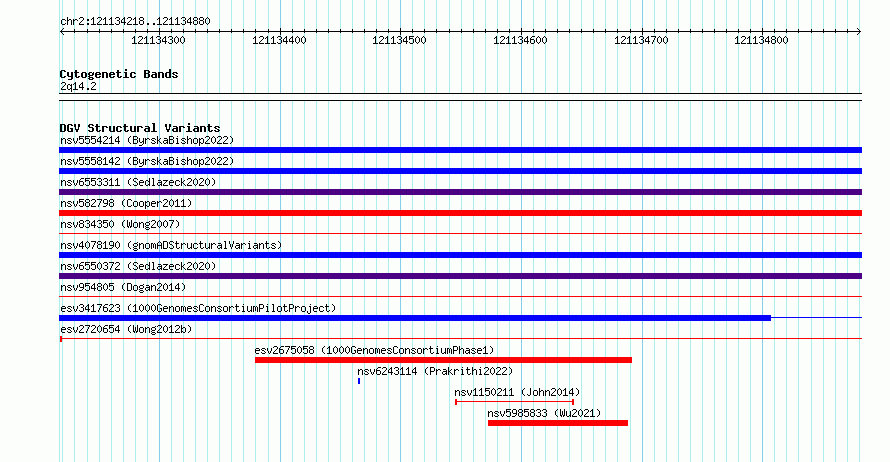Click nsv834350 (Wong2007) label
Viewport: 890px width, 462px height.
coord(120,224)
